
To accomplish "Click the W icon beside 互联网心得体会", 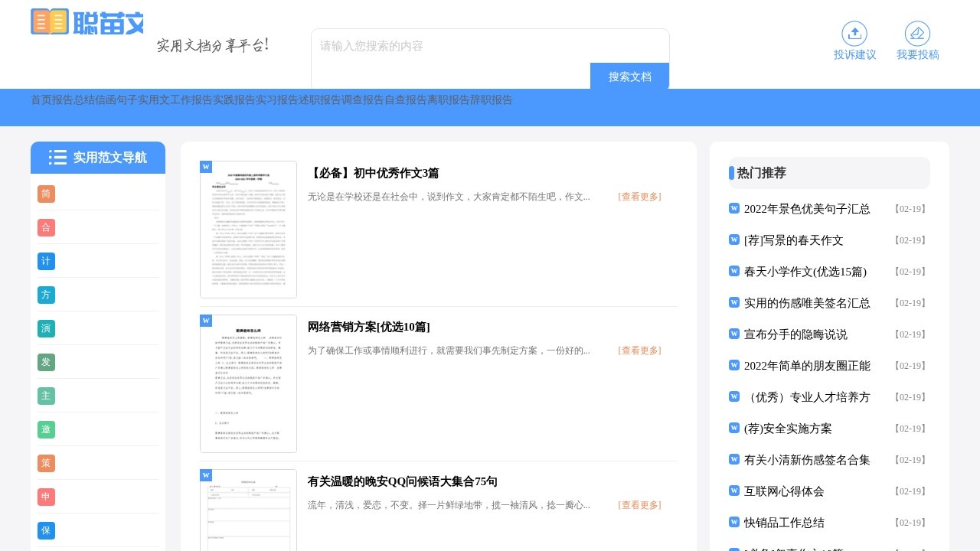I will 734,491.
